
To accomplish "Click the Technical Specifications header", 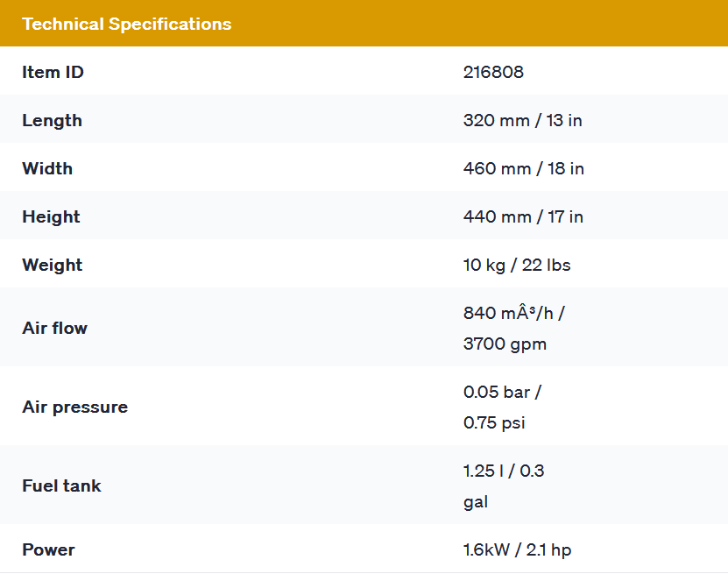I will pyautogui.click(x=127, y=24).
